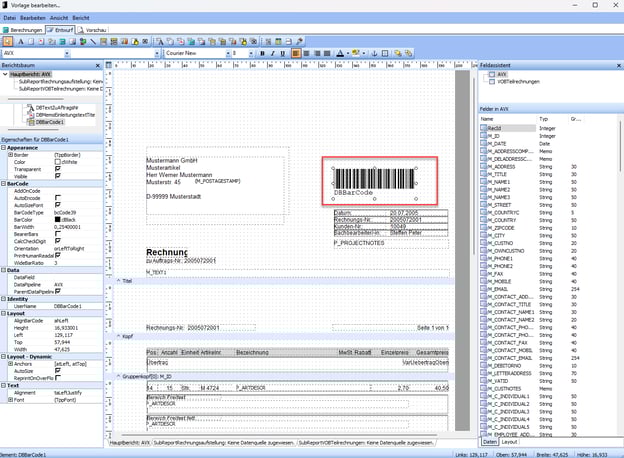Screen dimensions: 624x458
Task: Click the Bold formatting icon
Action: pos(263,53)
